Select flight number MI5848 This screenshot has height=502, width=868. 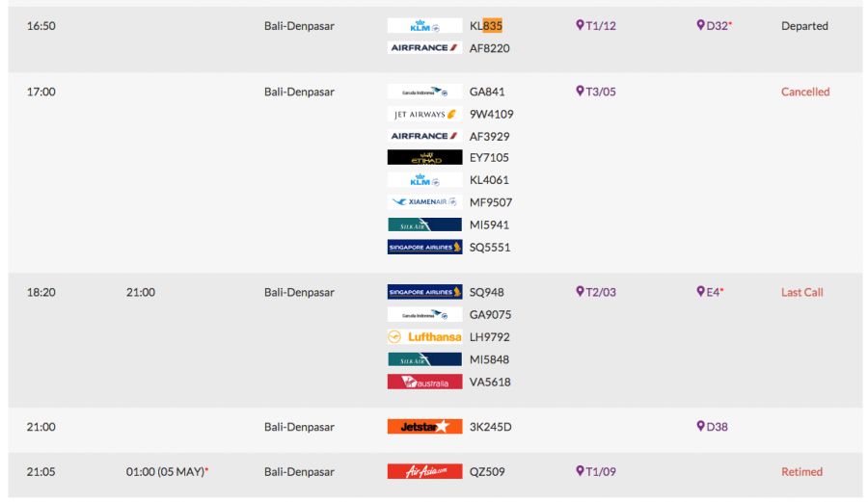pyautogui.click(x=489, y=359)
